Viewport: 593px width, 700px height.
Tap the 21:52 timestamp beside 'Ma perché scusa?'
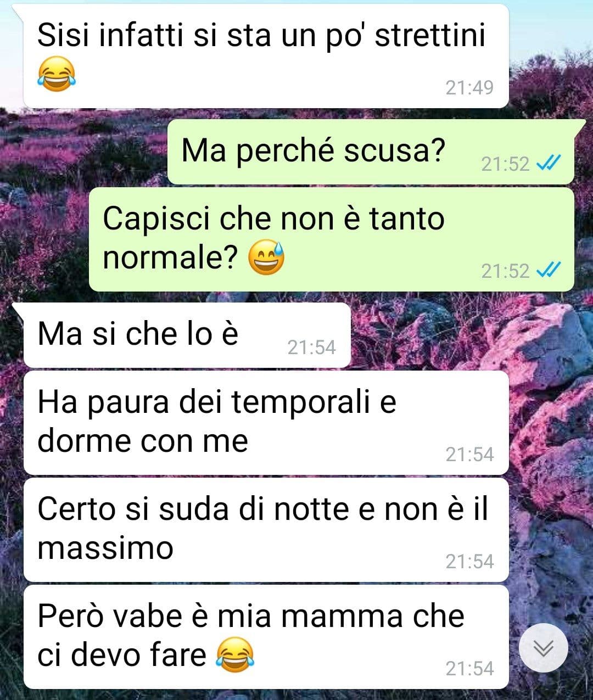[x=505, y=164]
